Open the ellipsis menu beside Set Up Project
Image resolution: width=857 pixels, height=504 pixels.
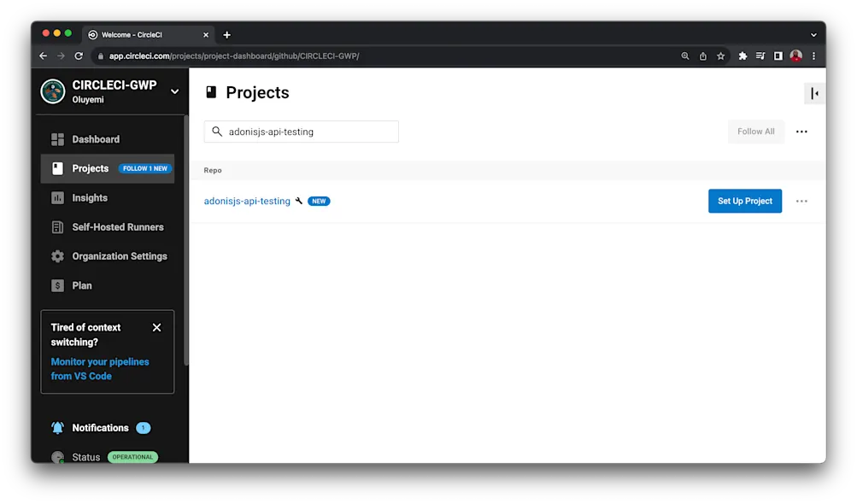click(x=801, y=201)
